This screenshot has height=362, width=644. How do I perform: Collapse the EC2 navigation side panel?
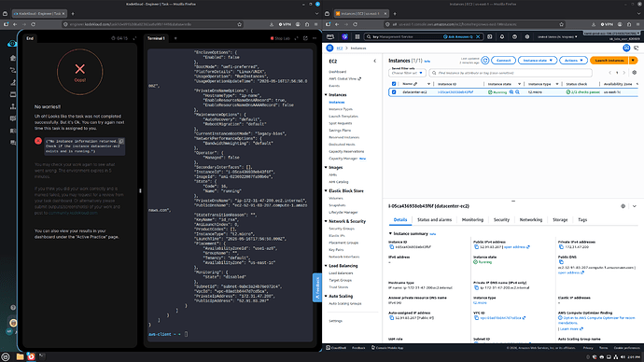374,62
